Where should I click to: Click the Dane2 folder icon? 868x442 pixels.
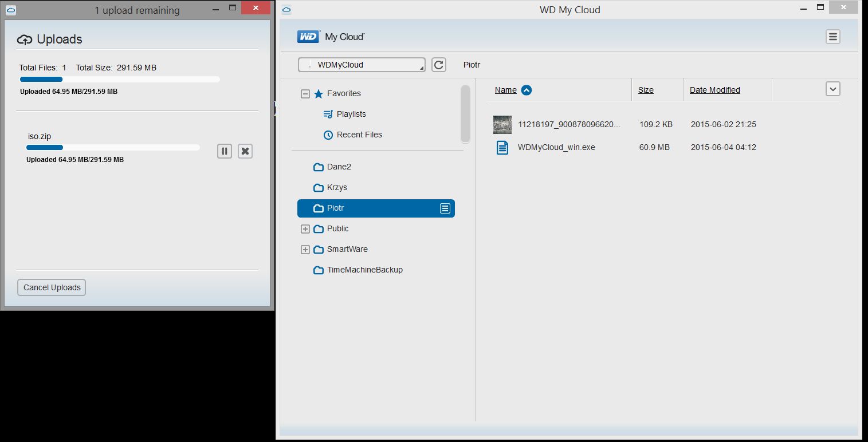[319, 167]
